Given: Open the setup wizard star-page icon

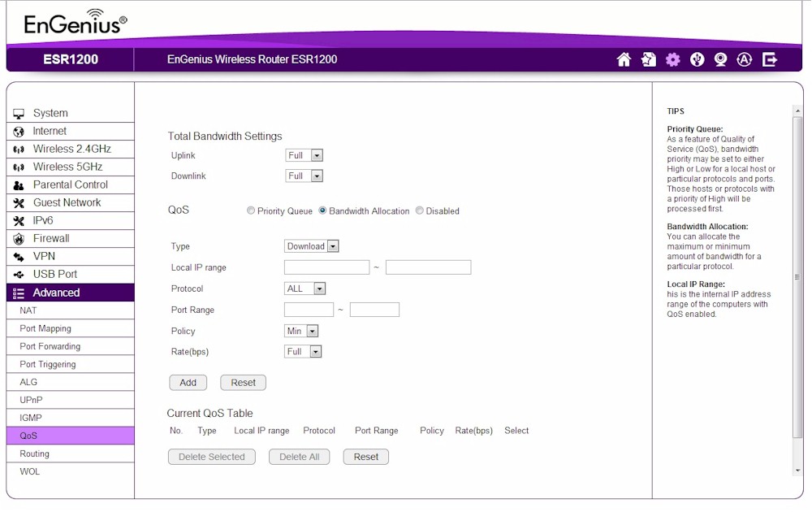Looking at the screenshot, I should [x=648, y=59].
